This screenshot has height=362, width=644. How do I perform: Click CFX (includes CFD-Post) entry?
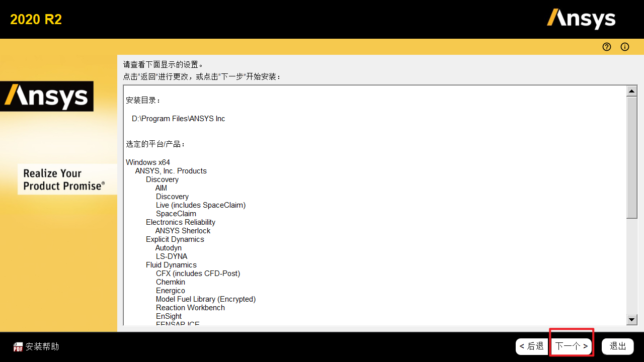(198, 274)
